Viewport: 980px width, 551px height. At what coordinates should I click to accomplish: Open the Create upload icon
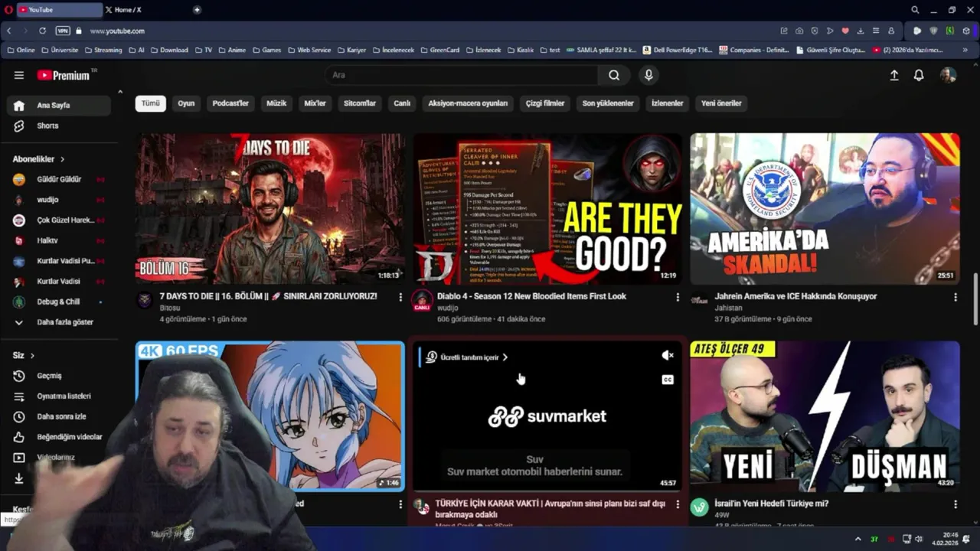point(893,75)
